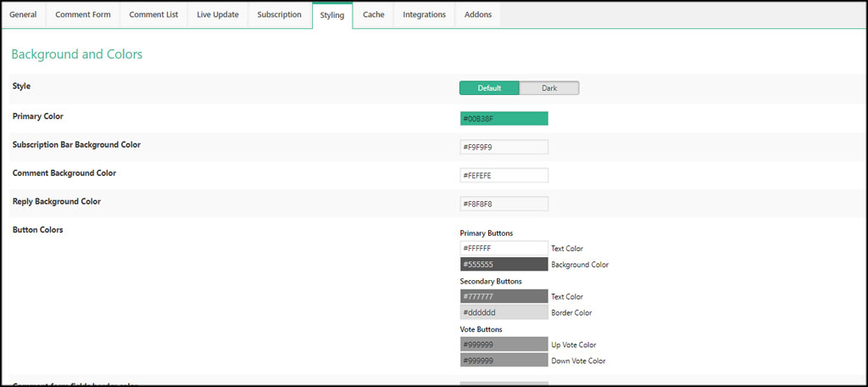
Task: Open the Addons tab
Action: [478, 14]
